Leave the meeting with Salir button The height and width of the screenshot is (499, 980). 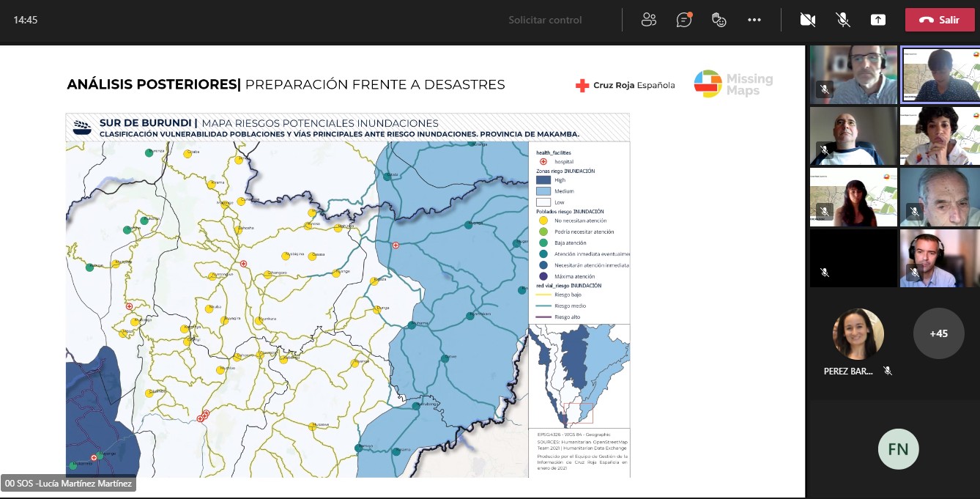[940, 20]
